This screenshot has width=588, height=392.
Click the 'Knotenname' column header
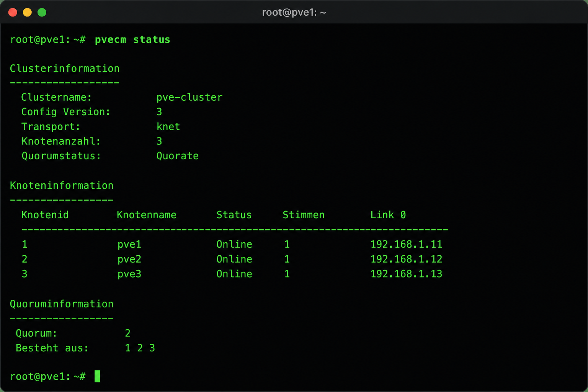click(x=147, y=215)
